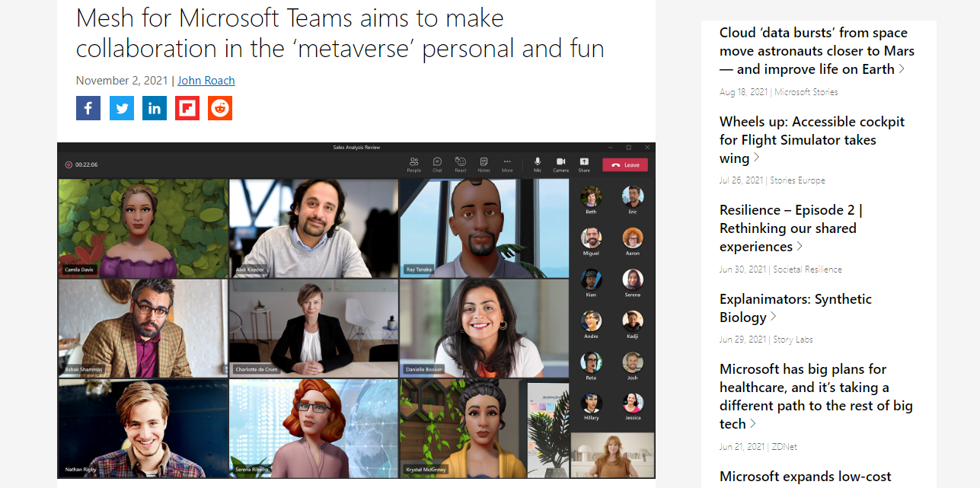Click chevron after 'Explanimators: Synthetic Biology'

coord(774,317)
